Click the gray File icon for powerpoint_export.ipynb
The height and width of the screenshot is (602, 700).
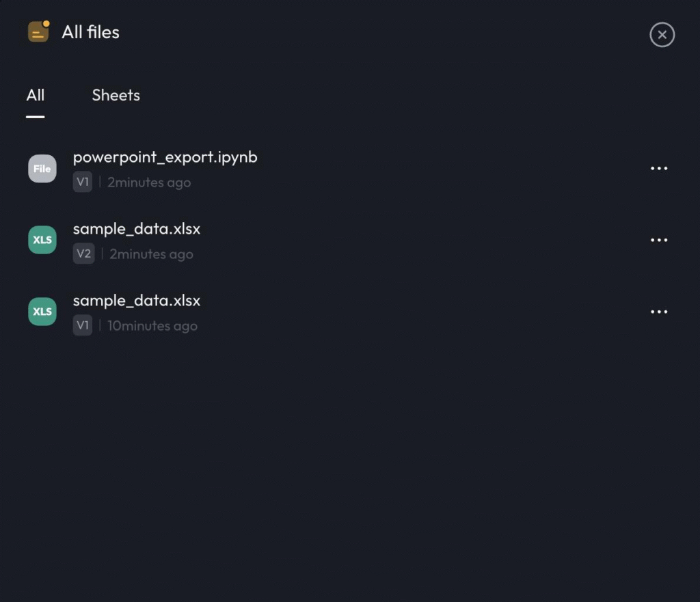point(42,169)
